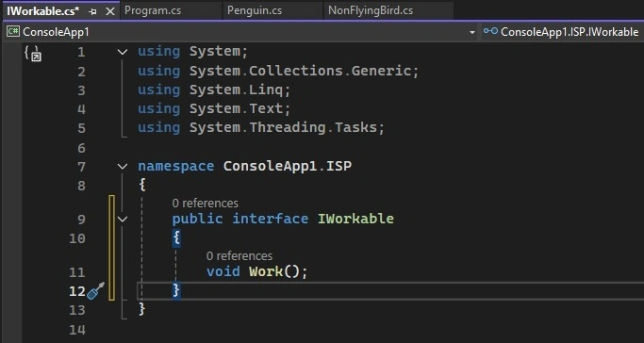Screen dimensions: 644x343
Task: Click the 'void' keyword on line 11
Action: [x=223, y=271]
